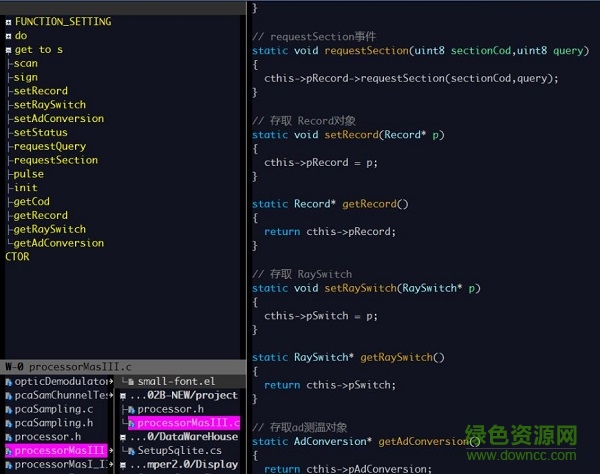The height and width of the screenshot is (474, 600).
Task: Jump to 'sign' in methods tree
Action: coord(25,77)
